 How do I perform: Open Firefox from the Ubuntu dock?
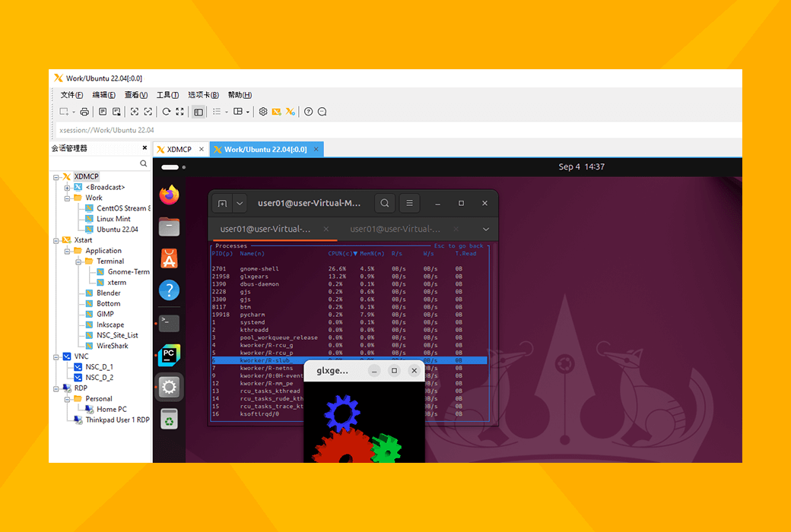click(169, 195)
